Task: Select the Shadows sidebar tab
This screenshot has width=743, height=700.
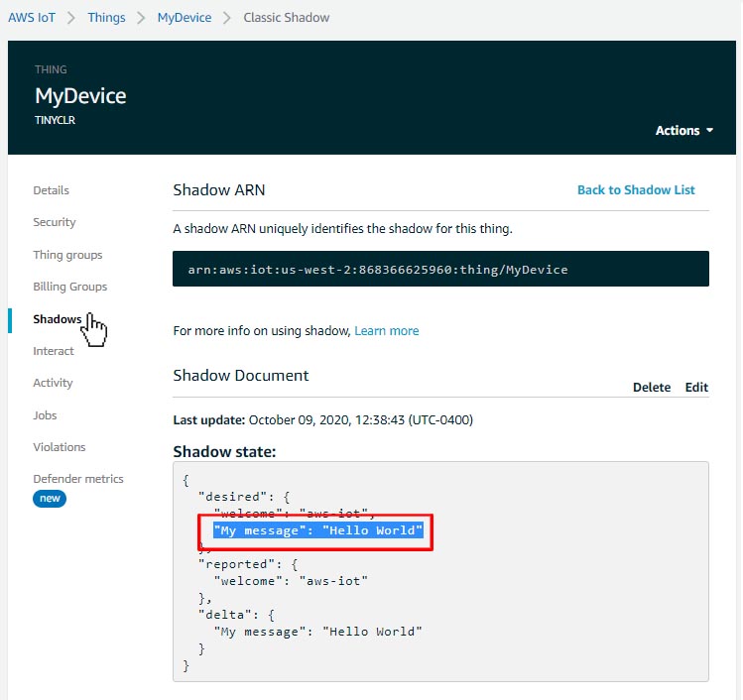Action: pos(57,319)
